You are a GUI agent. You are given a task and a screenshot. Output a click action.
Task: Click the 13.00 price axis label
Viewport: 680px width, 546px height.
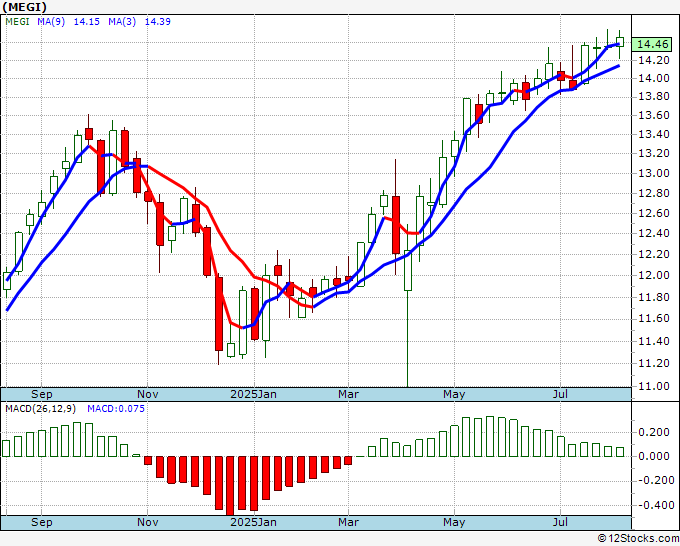click(x=653, y=173)
